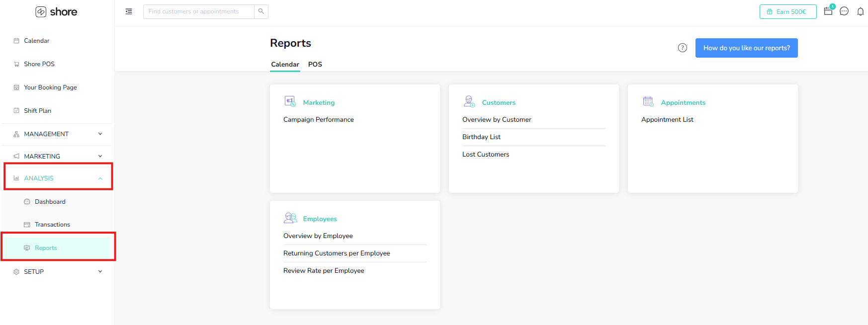Open Dashboard in the sidebar

(x=50, y=202)
